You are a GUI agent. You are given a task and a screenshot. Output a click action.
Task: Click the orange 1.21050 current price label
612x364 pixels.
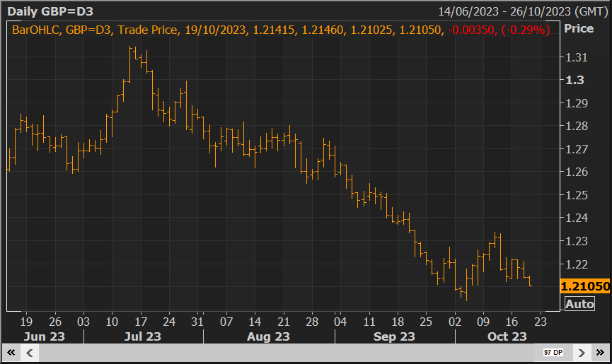click(x=584, y=286)
